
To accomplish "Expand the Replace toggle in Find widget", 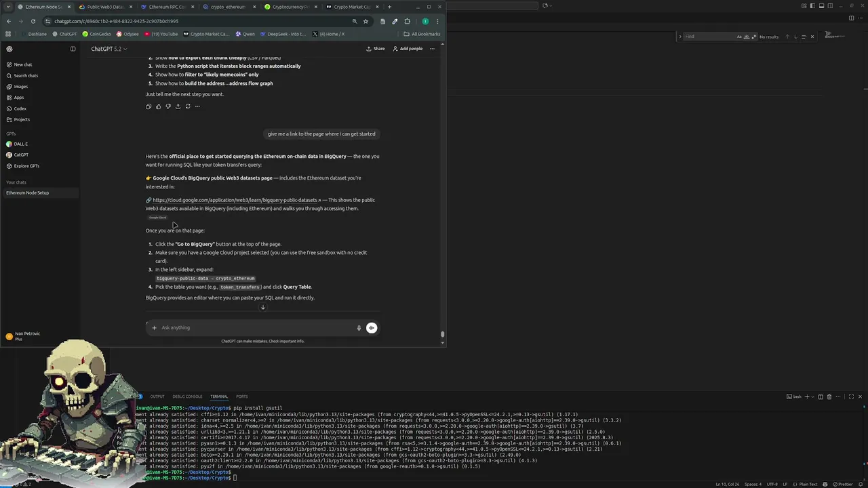I will (680, 37).
